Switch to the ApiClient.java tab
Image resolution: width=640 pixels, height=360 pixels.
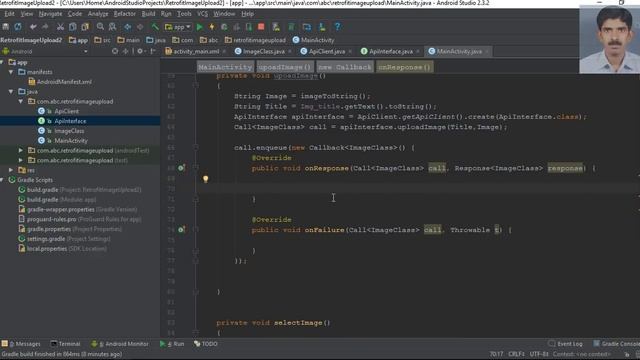327,51
